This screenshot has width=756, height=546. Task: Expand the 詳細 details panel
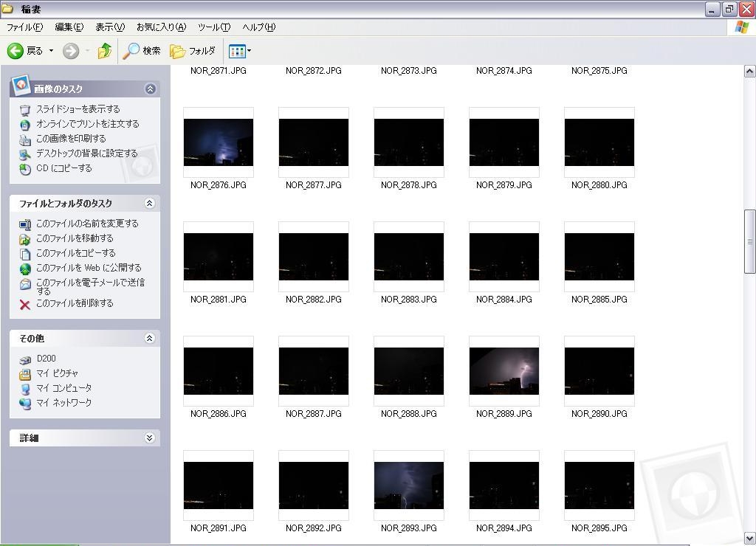[149, 438]
